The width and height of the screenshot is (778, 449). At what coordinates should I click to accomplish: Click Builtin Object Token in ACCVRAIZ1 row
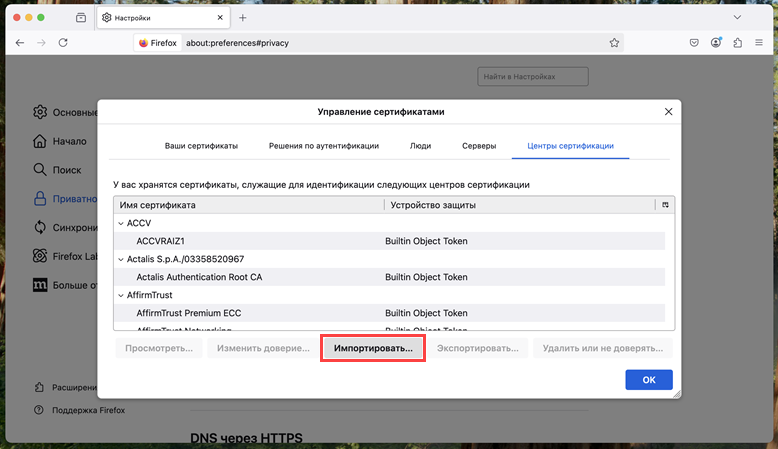pyautogui.click(x=426, y=241)
